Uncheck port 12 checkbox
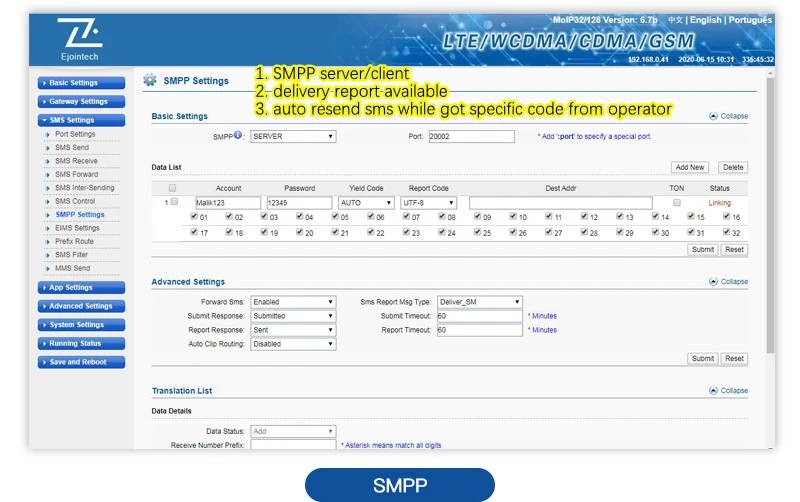 584,216
